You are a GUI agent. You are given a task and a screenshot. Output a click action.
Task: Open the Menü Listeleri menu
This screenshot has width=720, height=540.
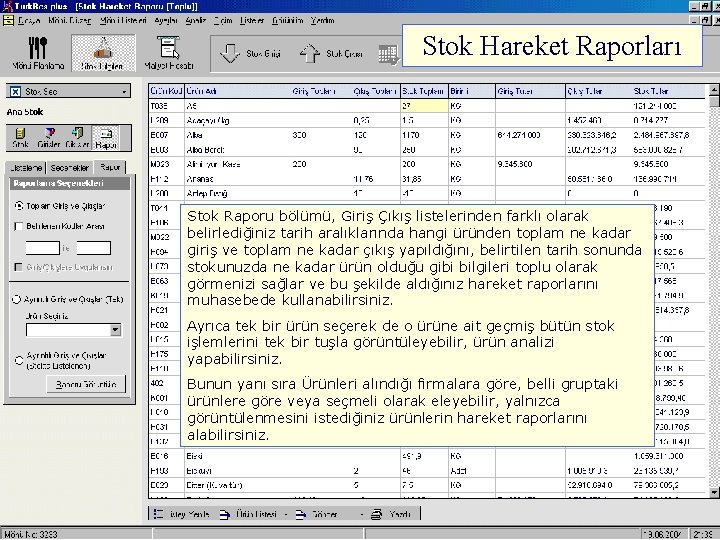pos(123,21)
